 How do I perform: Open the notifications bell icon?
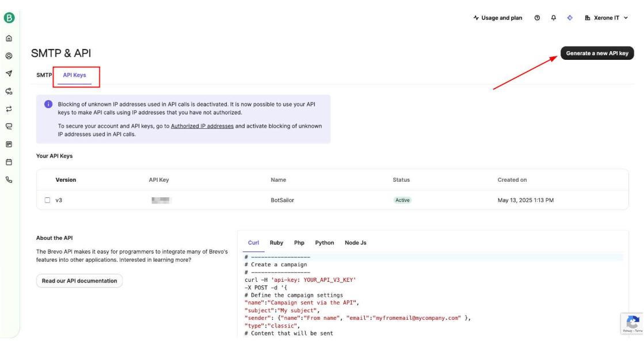pos(553,18)
